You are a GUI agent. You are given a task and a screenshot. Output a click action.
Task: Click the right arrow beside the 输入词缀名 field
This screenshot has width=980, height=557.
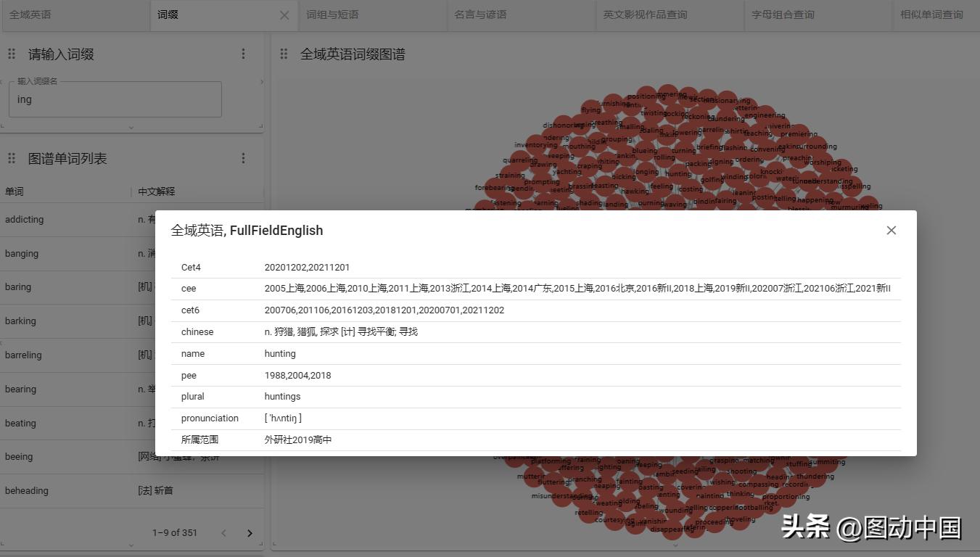(x=262, y=82)
